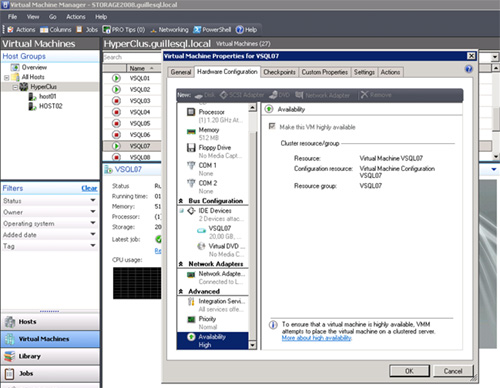Screen dimensions: 500x388
Task: Click the running status icon of VSQL01
Action: coord(116,78)
